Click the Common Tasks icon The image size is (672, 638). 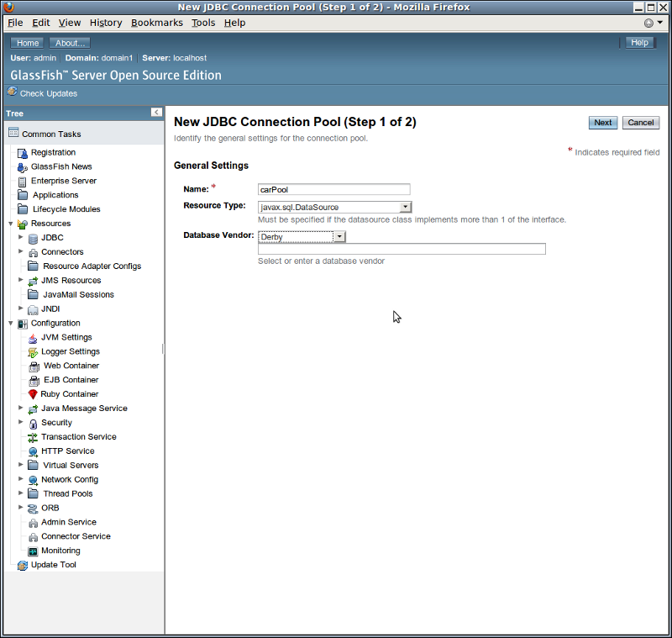click(x=13, y=133)
